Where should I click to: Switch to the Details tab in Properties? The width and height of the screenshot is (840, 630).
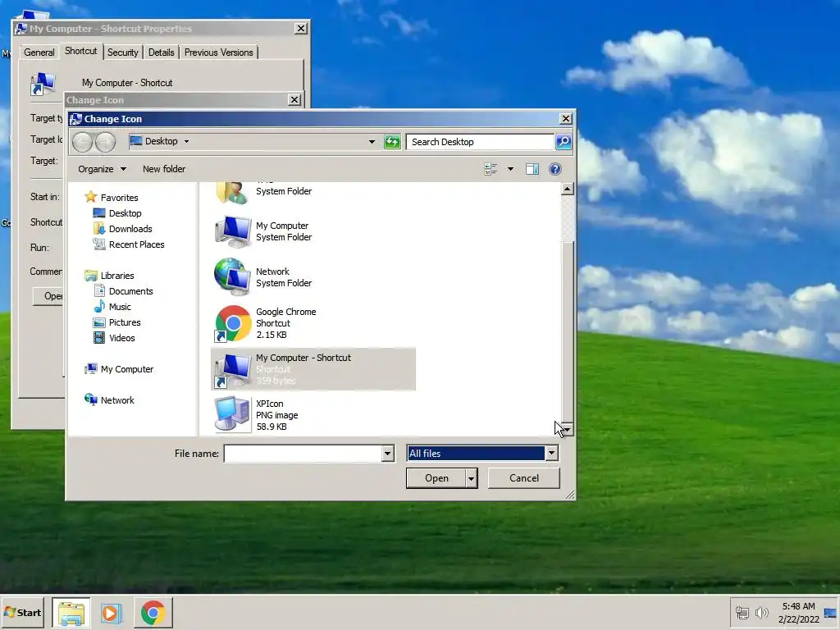162,52
